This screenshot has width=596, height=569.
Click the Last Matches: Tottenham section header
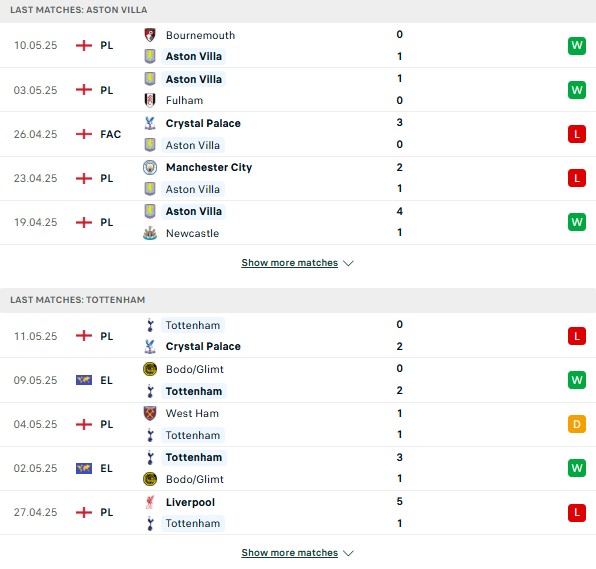point(298,300)
